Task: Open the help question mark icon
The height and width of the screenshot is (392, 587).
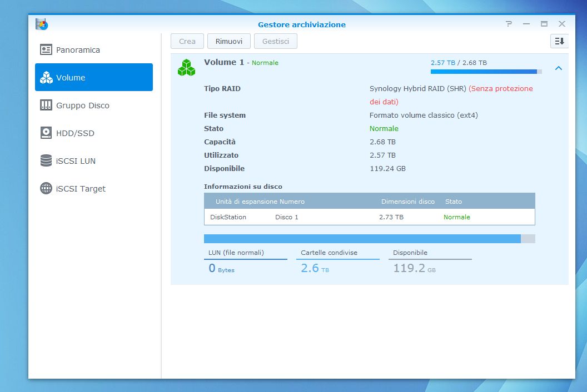Action: click(x=509, y=24)
